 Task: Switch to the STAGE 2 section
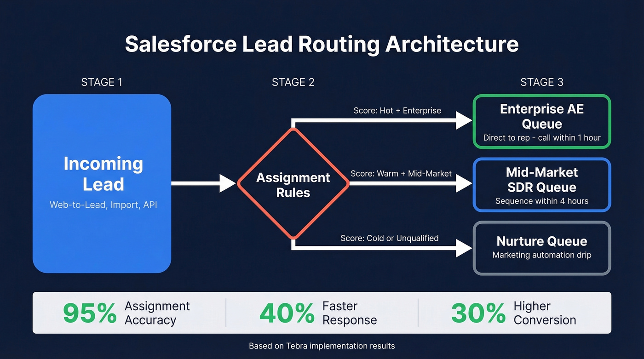coord(293,82)
